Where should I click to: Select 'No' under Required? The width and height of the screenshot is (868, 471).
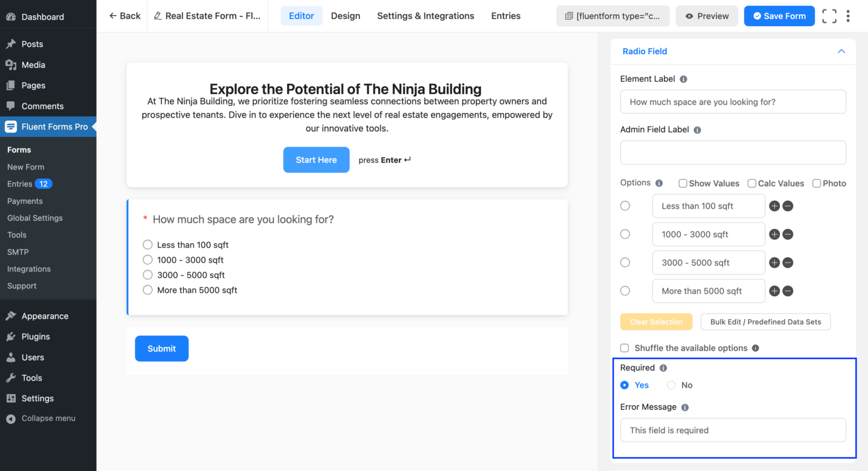(x=671, y=385)
